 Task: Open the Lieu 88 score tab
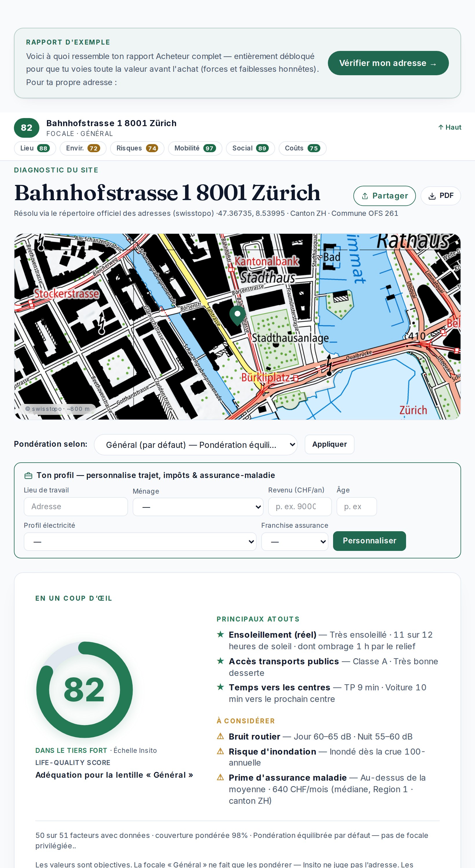(x=35, y=148)
